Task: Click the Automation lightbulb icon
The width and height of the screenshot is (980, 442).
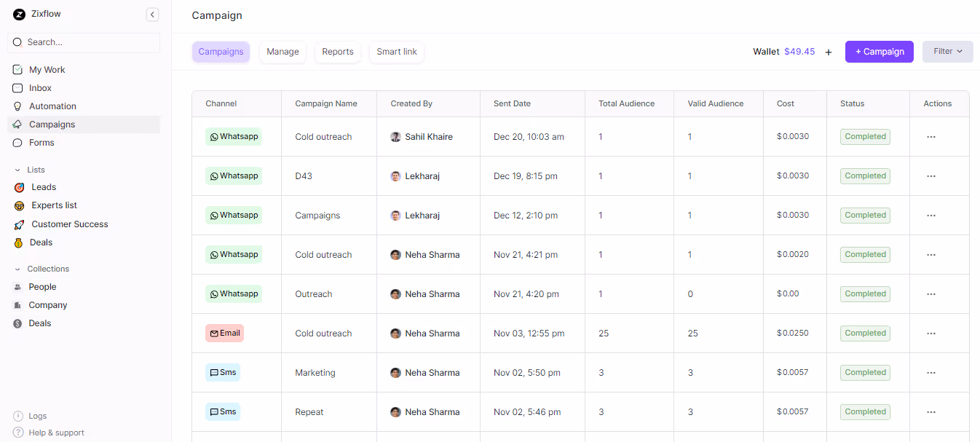Action: pyautogui.click(x=17, y=106)
